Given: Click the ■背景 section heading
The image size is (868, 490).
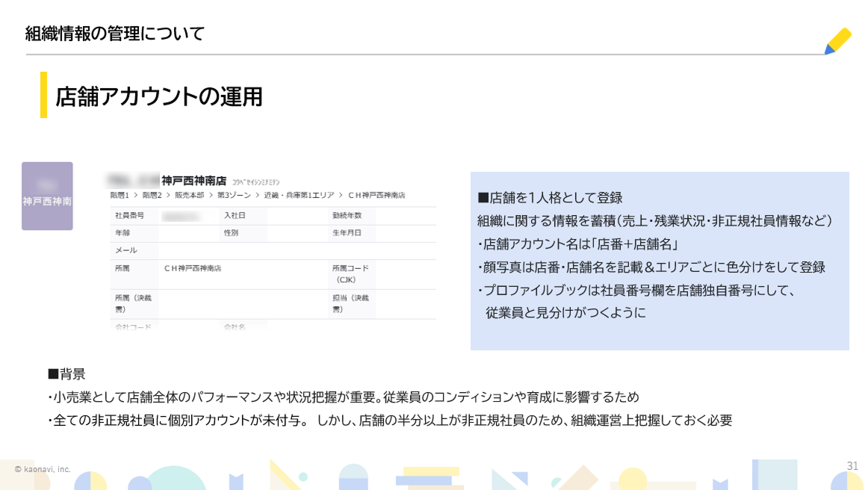Looking at the screenshot, I should click(x=66, y=374).
